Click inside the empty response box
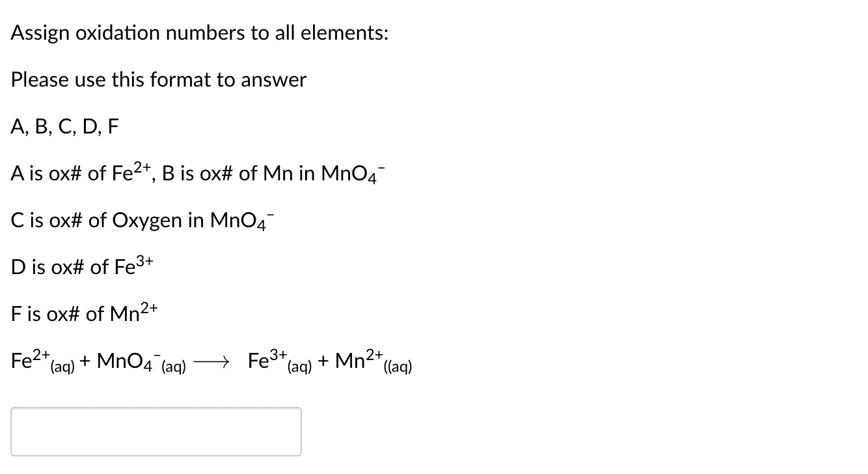 155,431
